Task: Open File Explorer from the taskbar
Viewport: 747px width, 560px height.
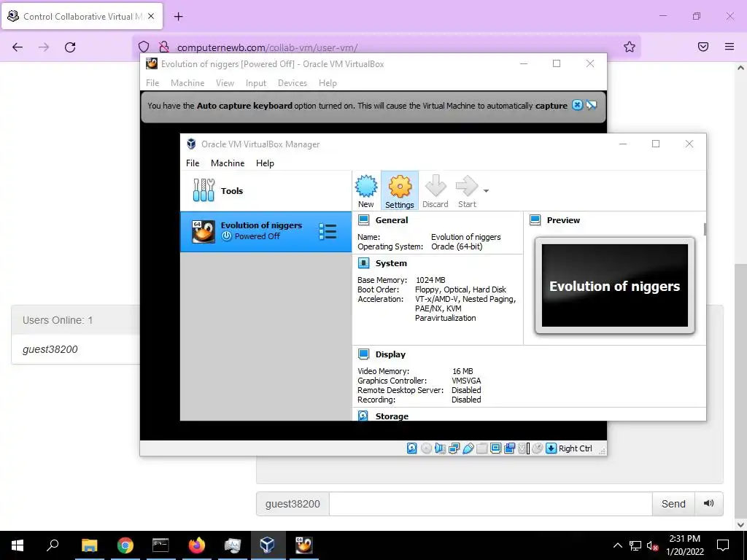Action: point(89,545)
